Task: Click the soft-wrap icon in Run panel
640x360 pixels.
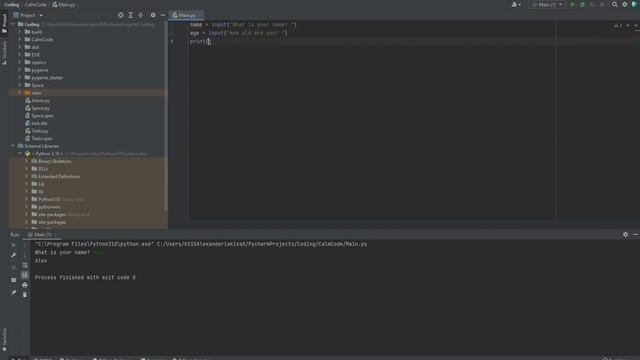Action: point(25,265)
